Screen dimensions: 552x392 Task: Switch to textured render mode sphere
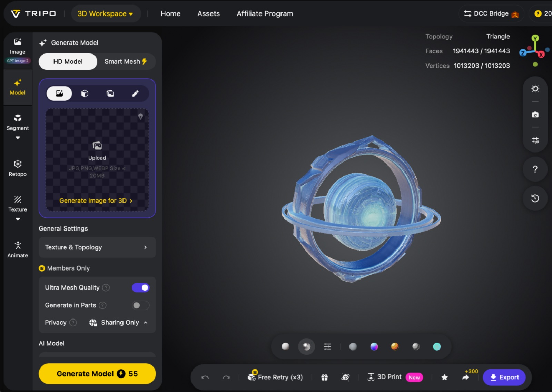coord(306,346)
